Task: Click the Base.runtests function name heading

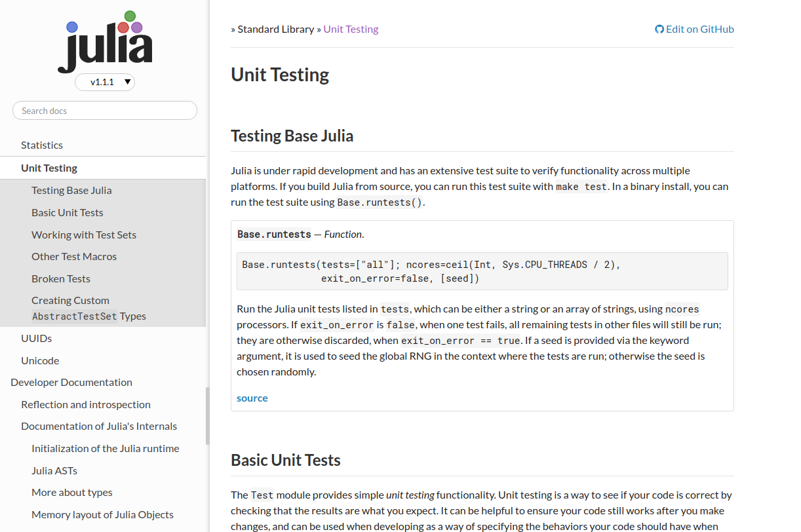Action: [274, 234]
